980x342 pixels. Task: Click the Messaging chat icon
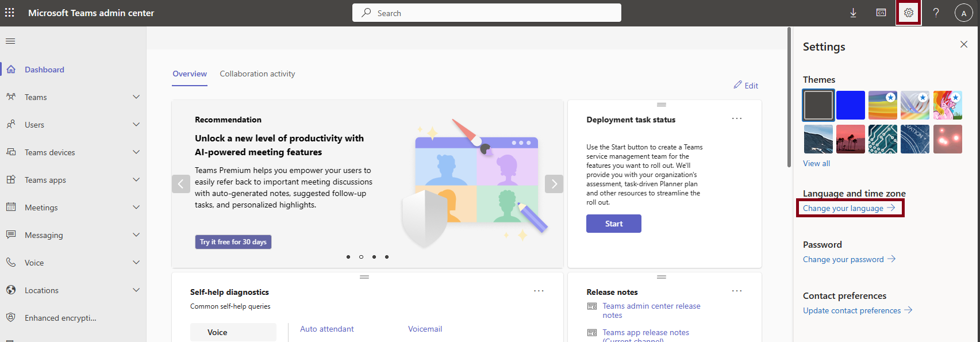tap(11, 235)
